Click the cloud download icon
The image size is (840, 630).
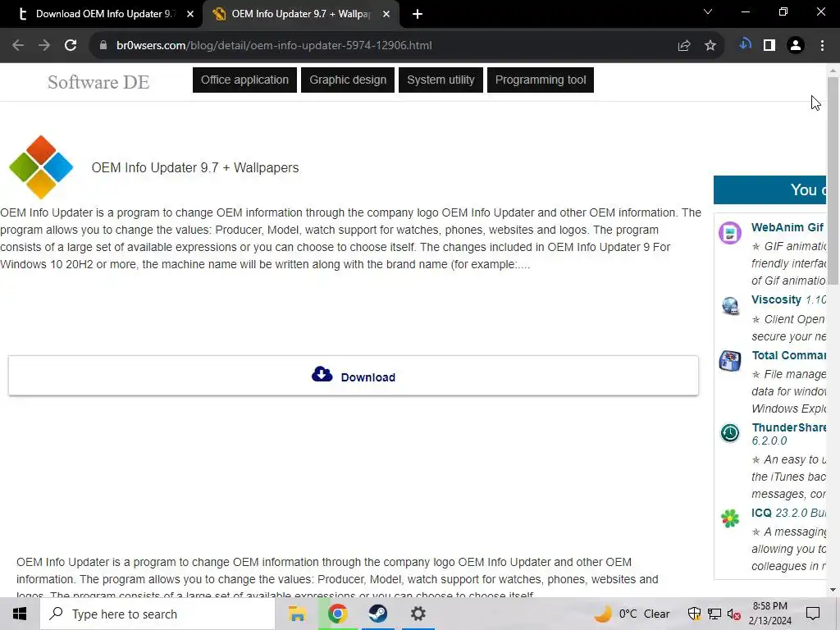click(322, 374)
